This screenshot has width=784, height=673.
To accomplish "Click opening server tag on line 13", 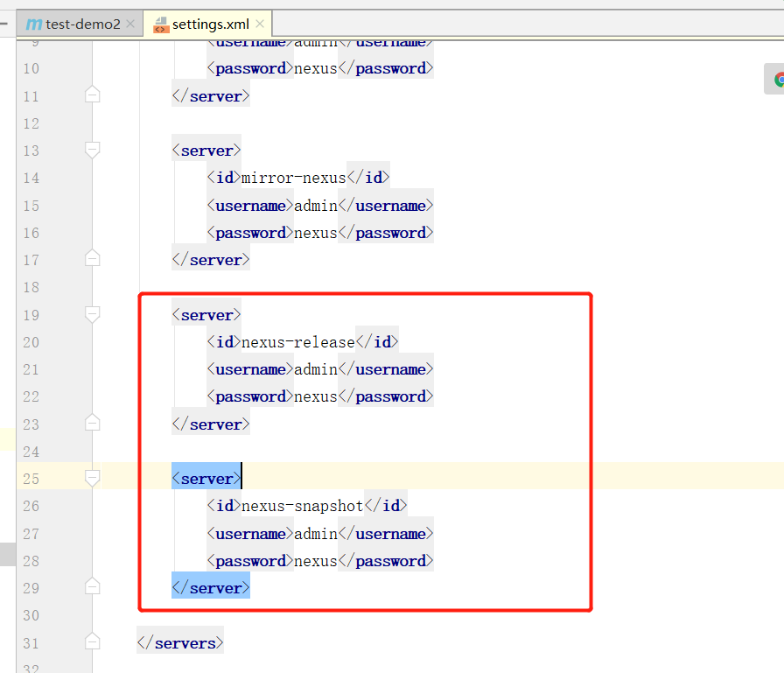I will tap(206, 151).
